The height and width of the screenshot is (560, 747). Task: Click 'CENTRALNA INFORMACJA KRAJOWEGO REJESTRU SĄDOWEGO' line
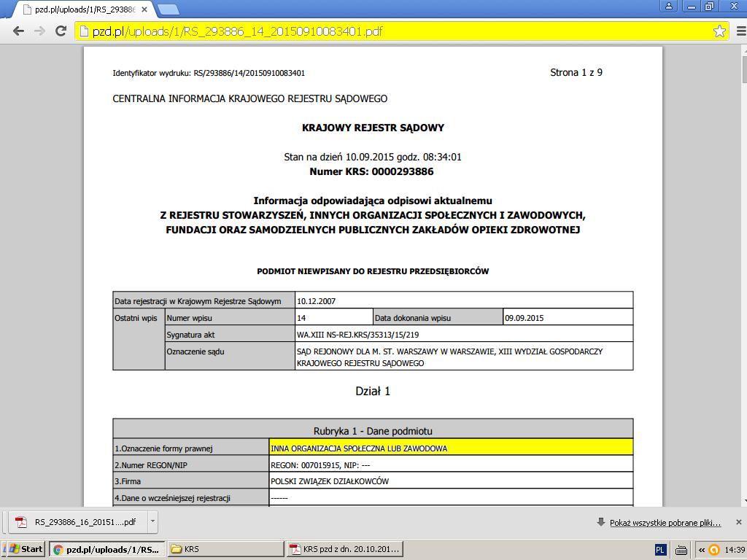(249, 98)
